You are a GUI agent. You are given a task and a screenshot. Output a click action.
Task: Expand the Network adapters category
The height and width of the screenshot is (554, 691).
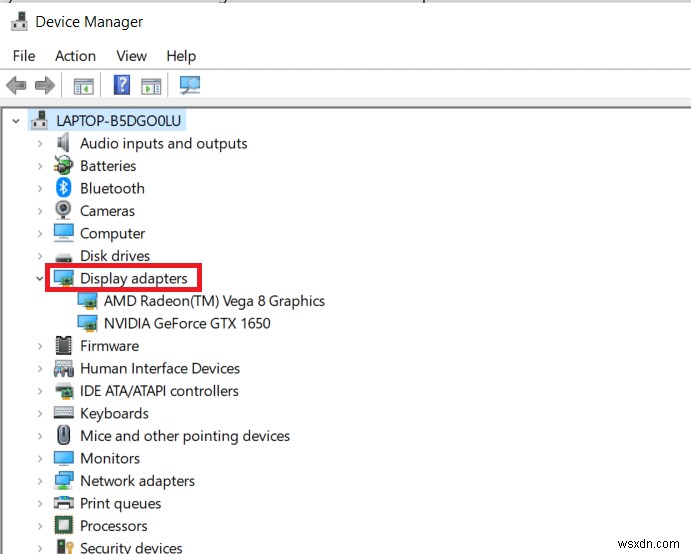[x=40, y=481]
